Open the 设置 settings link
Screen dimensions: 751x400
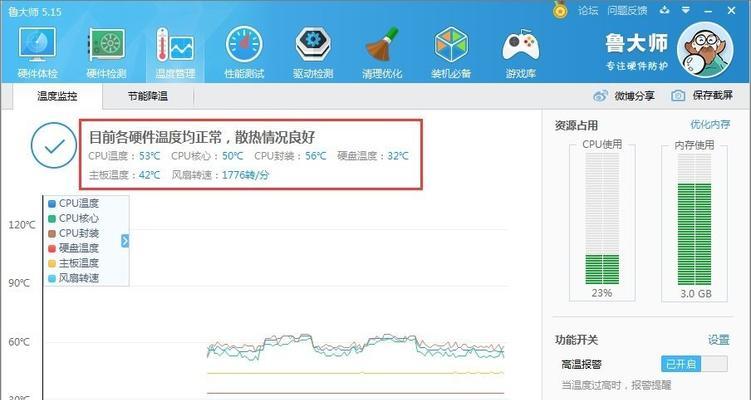718,340
